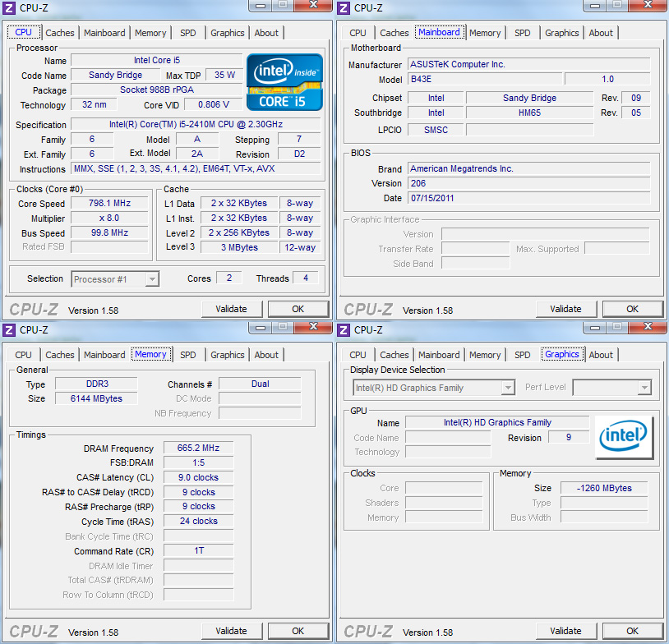Switch to the Caches tab
Viewport: 669px width, 644px height.
pyautogui.click(x=60, y=32)
